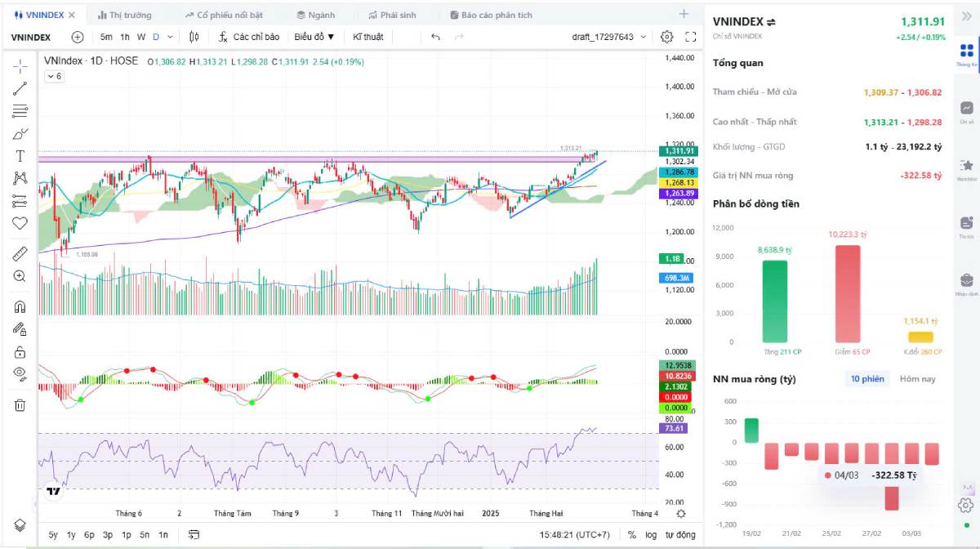Enter fullscreen chart mode
This screenshot has width=980, height=549.
point(690,37)
